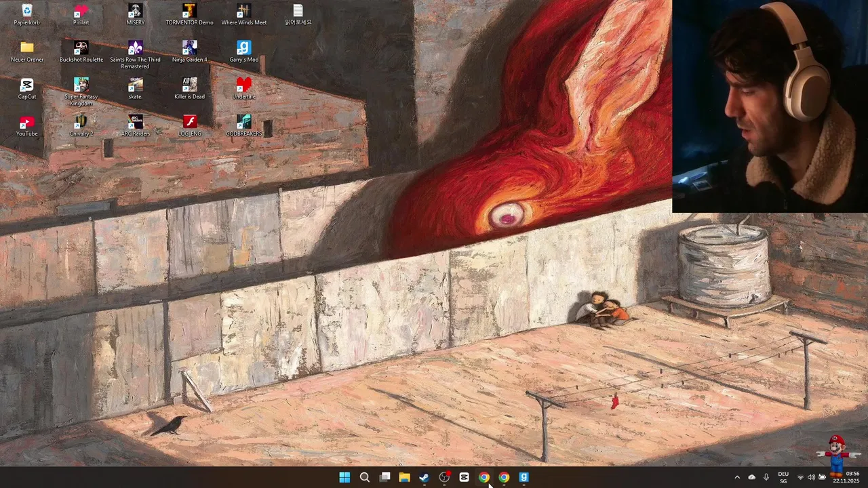Image resolution: width=868 pixels, height=488 pixels.
Task: Select the LOG_ENG Flash file icon
Action: pos(189,126)
